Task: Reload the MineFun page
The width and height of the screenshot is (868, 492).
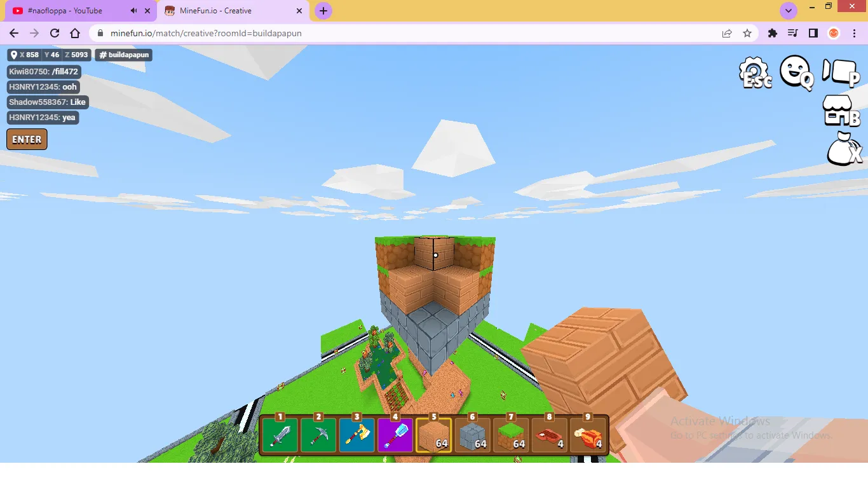Action: point(55,33)
